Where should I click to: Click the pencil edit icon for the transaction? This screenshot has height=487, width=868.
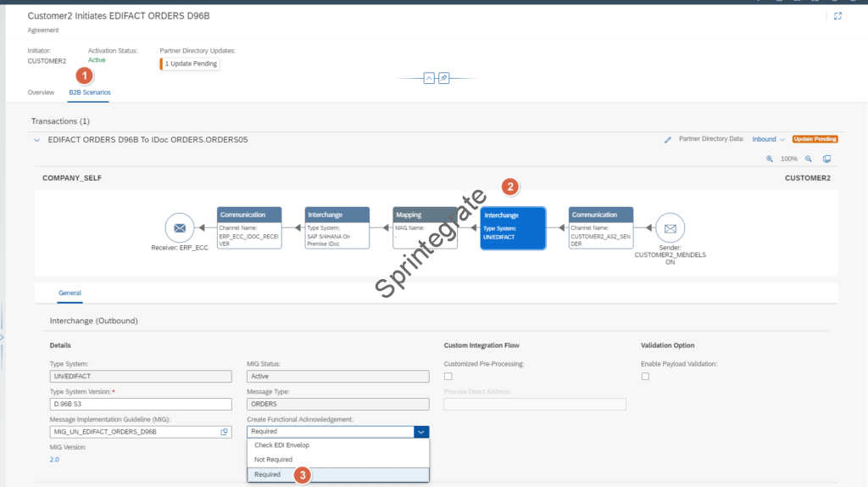tap(668, 139)
